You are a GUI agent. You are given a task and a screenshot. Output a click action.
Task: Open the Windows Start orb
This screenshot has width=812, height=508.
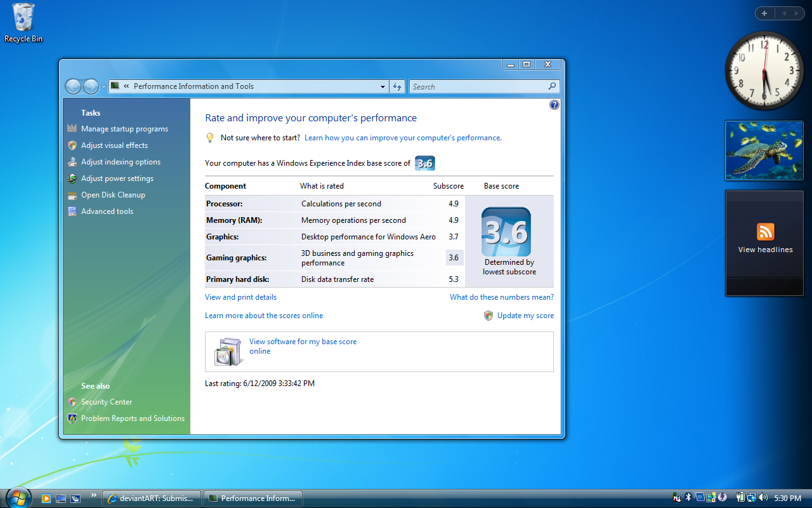click(18, 497)
